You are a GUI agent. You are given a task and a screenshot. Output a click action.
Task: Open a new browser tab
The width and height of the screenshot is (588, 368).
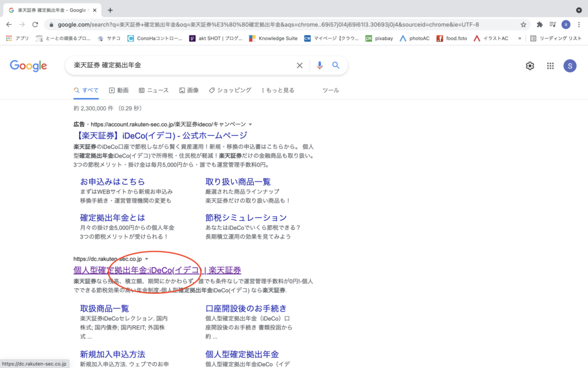[110, 10]
